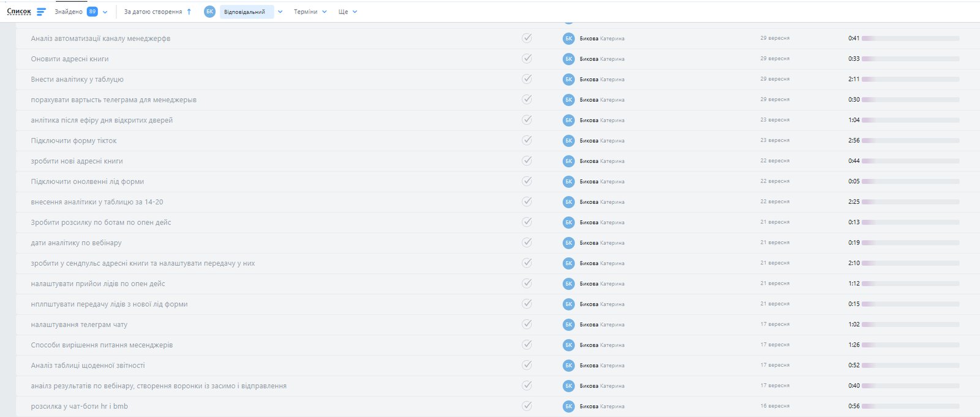Toggle completion check for 'порахувати вартысть телеграма'
Screen dimensions: 980x417
(527, 99)
